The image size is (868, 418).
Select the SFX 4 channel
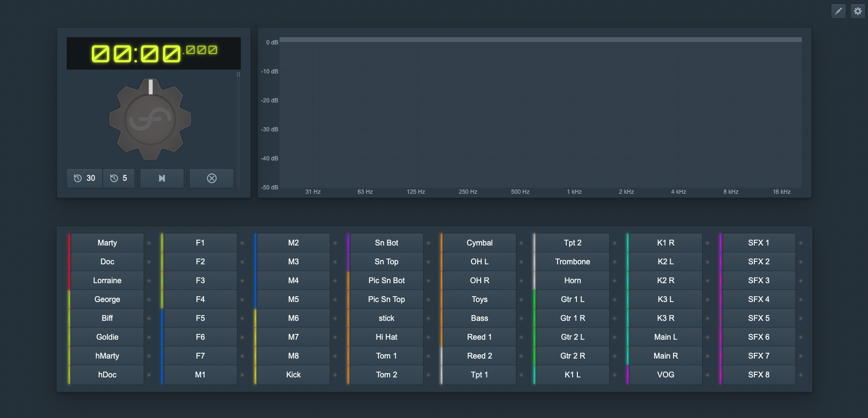[759, 299]
